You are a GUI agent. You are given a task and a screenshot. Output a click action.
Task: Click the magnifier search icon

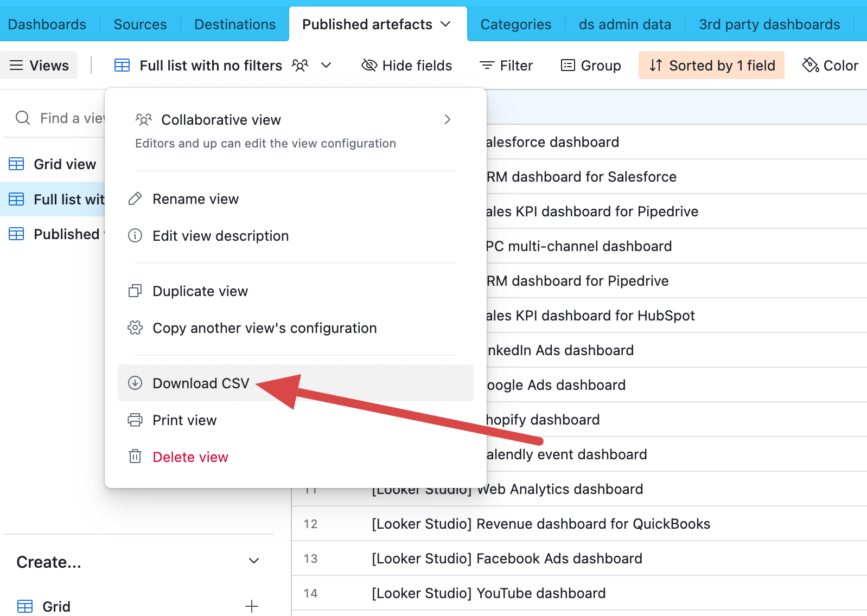click(x=23, y=118)
